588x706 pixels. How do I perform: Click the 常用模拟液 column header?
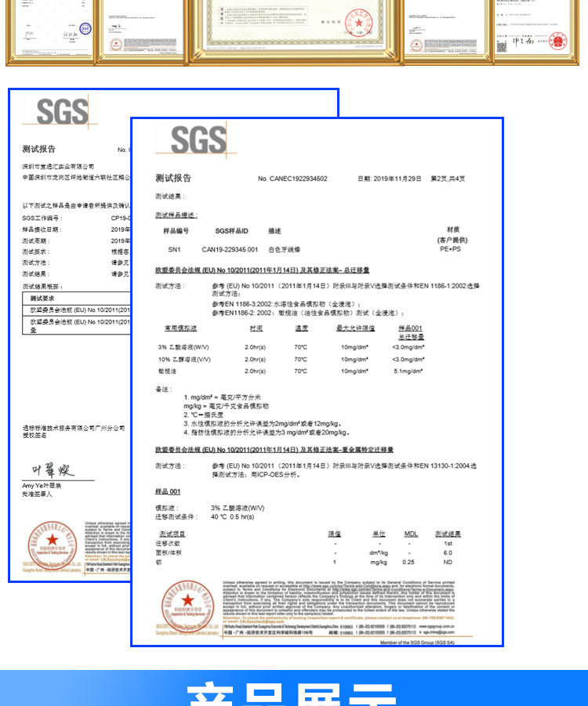pos(180,328)
